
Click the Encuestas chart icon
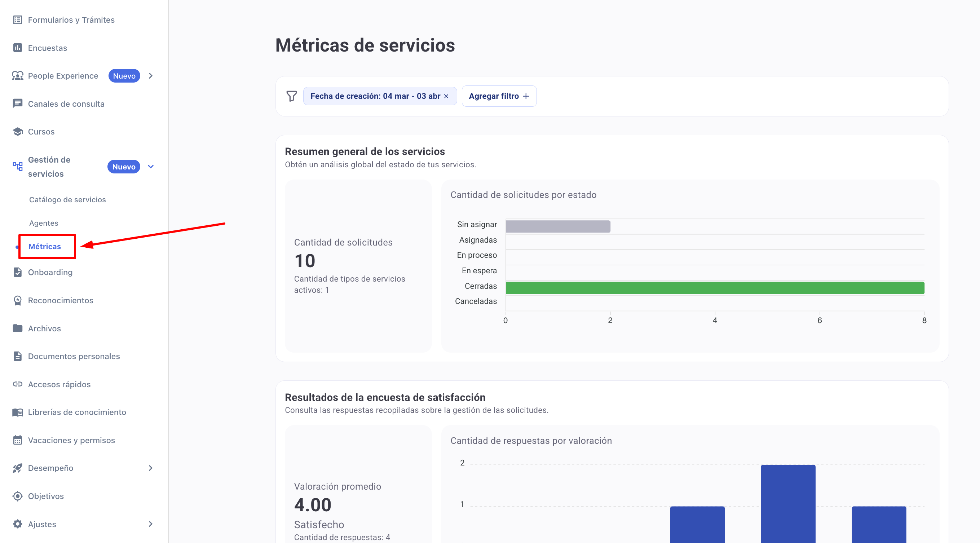(x=18, y=48)
